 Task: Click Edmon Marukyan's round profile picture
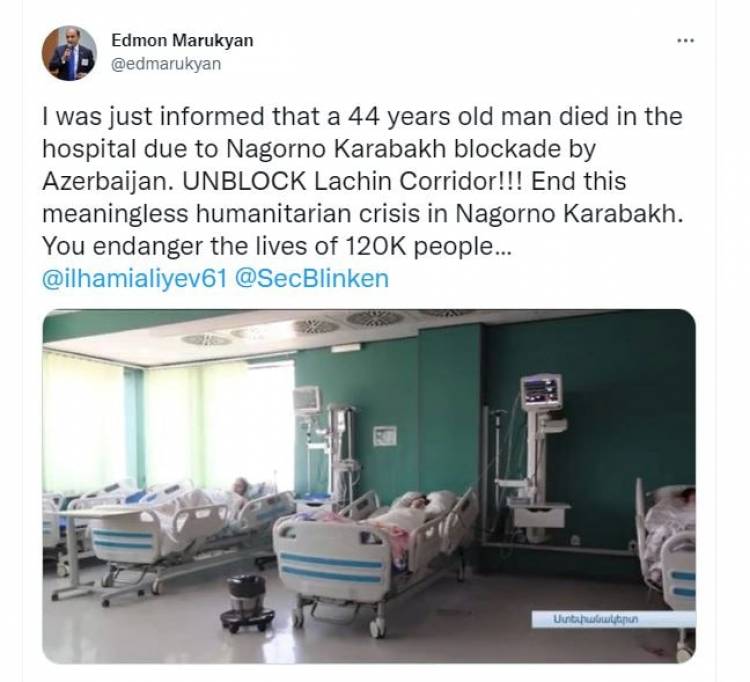(69, 53)
